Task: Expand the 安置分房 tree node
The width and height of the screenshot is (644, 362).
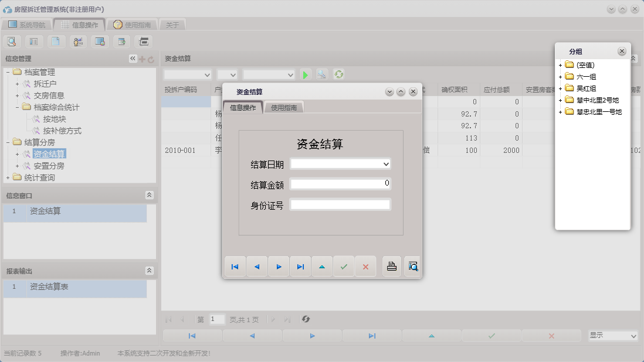Action: click(17, 166)
